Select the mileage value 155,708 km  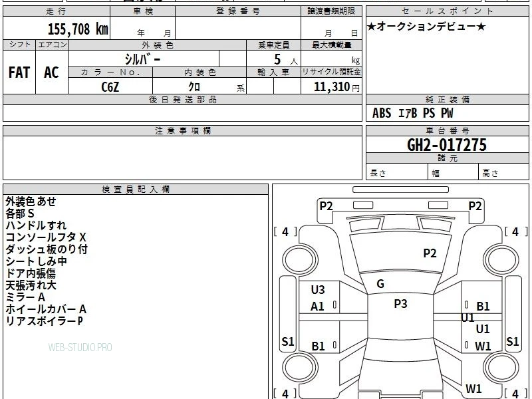point(78,29)
